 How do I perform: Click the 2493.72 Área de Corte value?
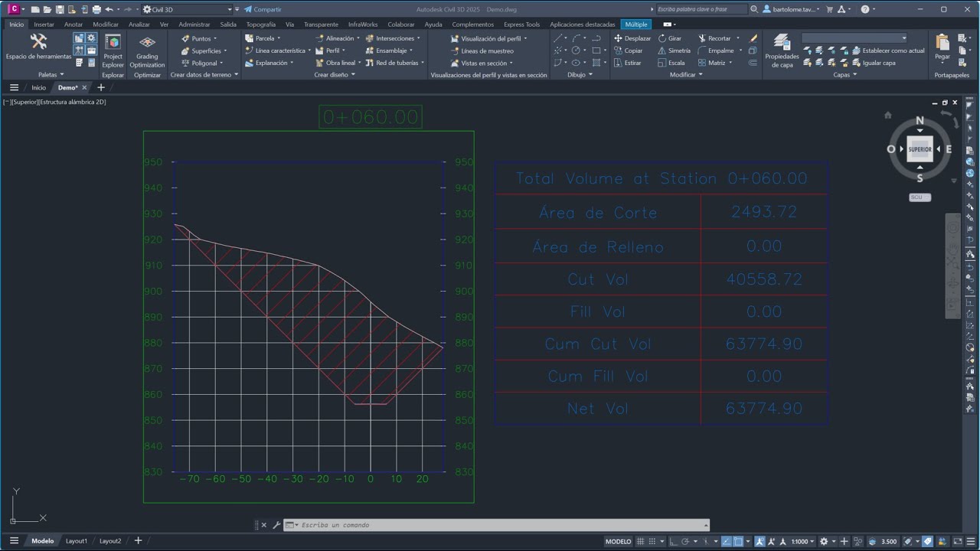764,212
